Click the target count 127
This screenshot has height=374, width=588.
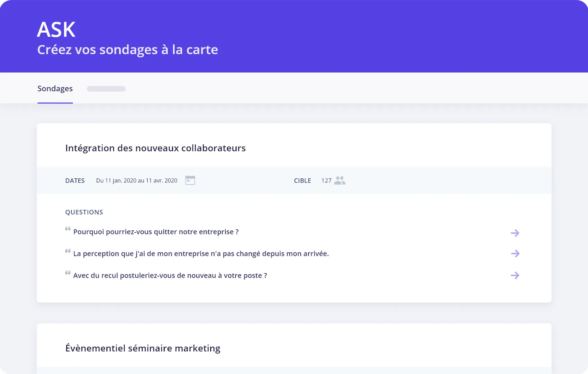(x=326, y=180)
